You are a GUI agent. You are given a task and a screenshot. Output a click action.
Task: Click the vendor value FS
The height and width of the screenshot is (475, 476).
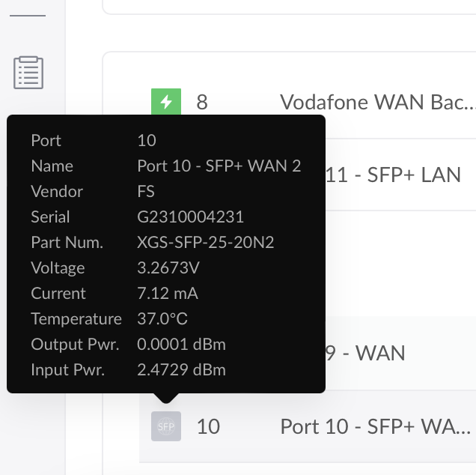(146, 192)
